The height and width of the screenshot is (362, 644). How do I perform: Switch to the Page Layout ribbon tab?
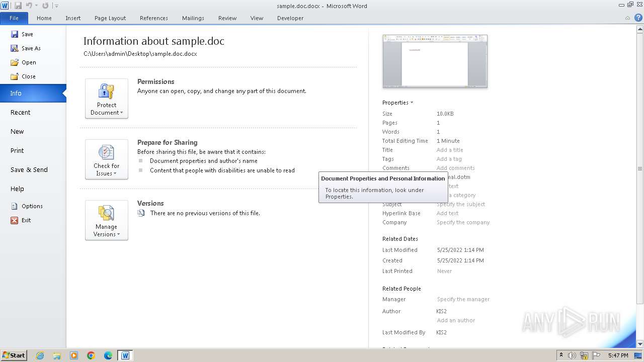[110, 18]
